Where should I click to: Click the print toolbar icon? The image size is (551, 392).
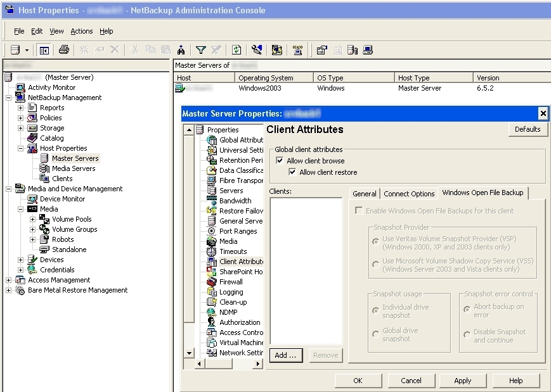[63, 50]
